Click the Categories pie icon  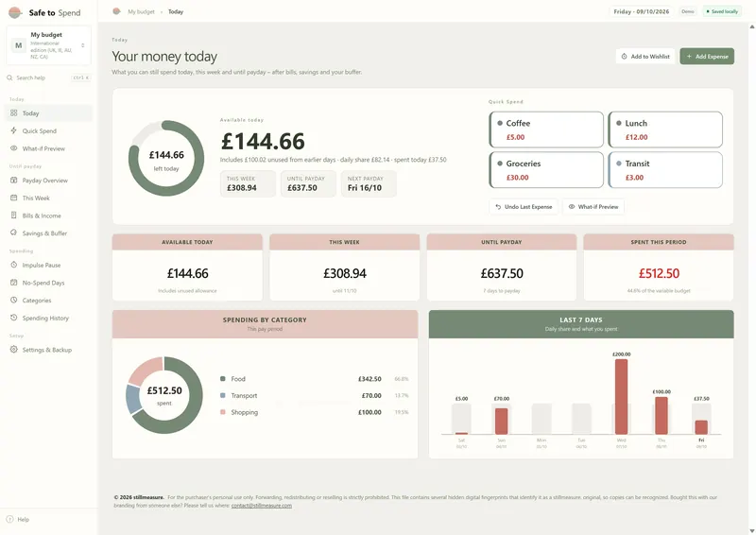(x=13, y=300)
